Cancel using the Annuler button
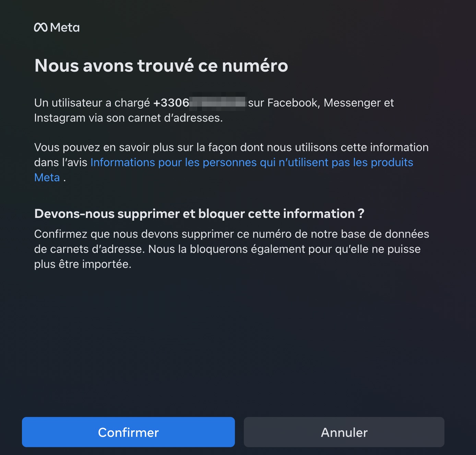 click(344, 432)
